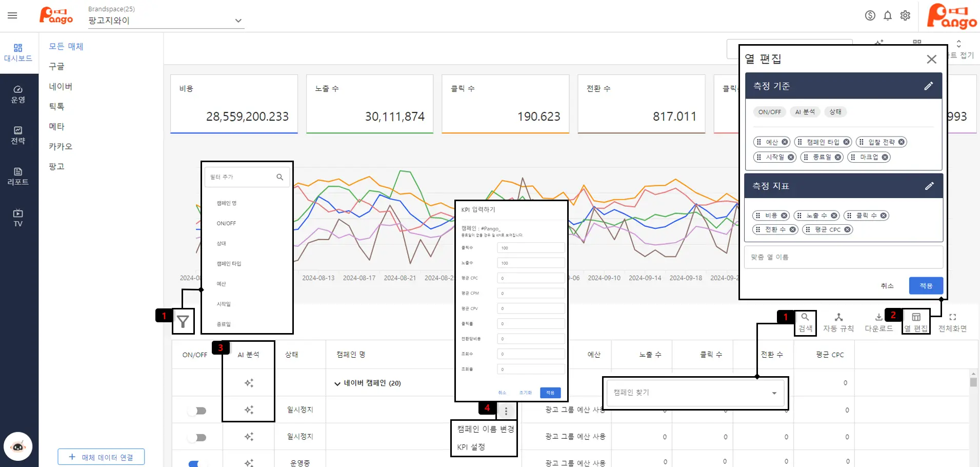Open the search tool above the table

coord(805,322)
